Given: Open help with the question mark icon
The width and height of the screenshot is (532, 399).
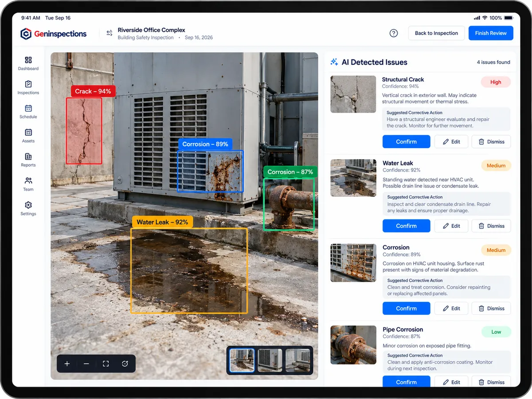Looking at the screenshot, I should [x=394, y=33].
